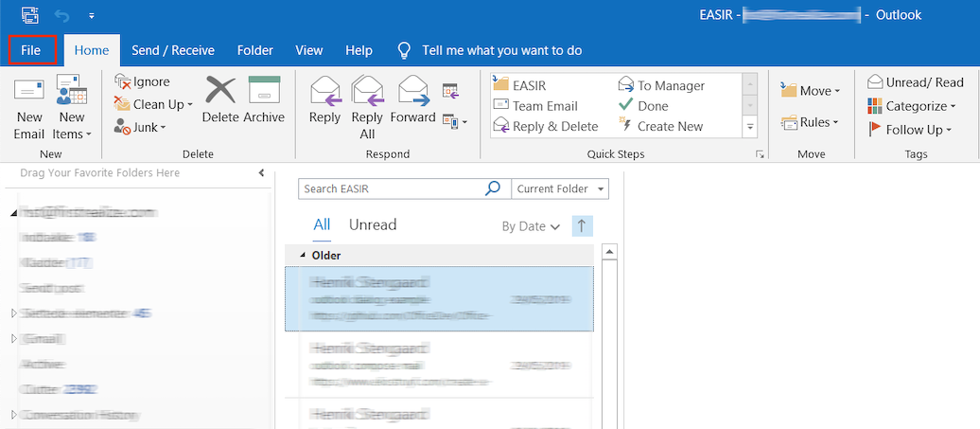
Task: Collapse the account tree root node
Action: coord(13,213)
